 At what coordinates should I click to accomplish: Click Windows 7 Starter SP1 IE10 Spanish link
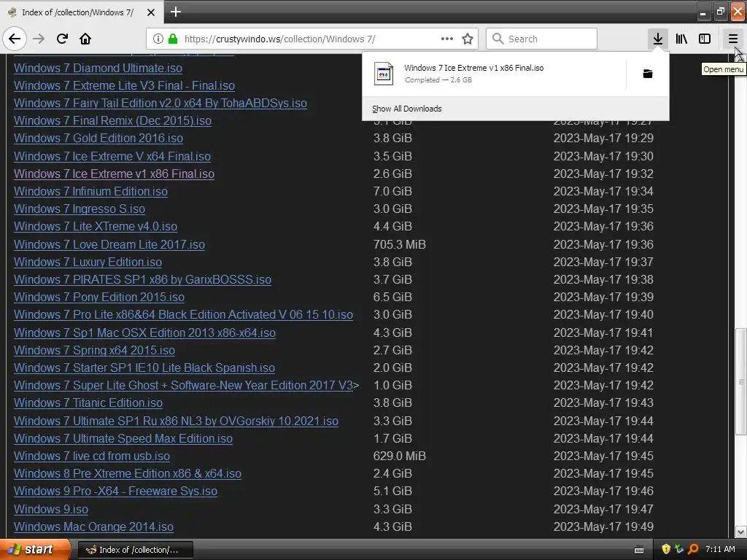coord(144,368)
